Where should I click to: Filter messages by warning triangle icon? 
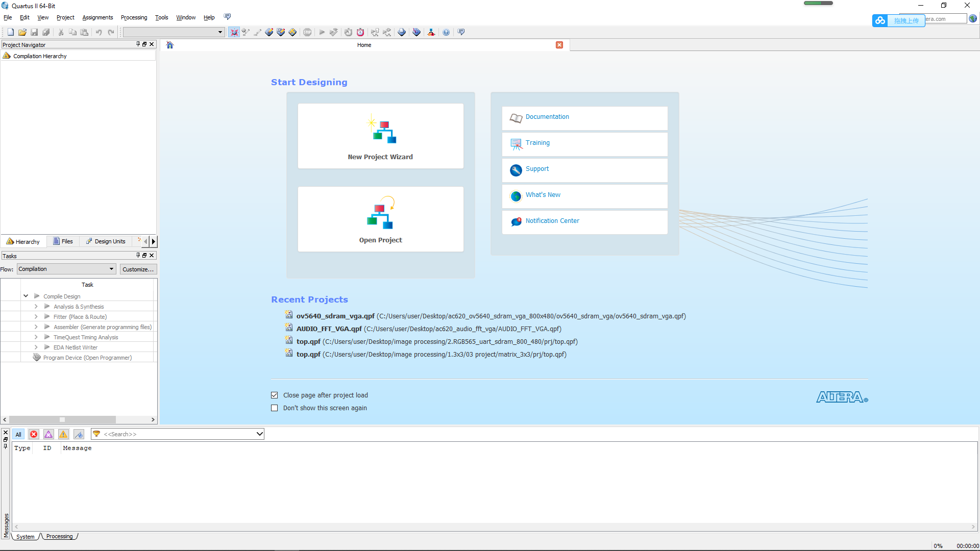(x=63, y=434)
